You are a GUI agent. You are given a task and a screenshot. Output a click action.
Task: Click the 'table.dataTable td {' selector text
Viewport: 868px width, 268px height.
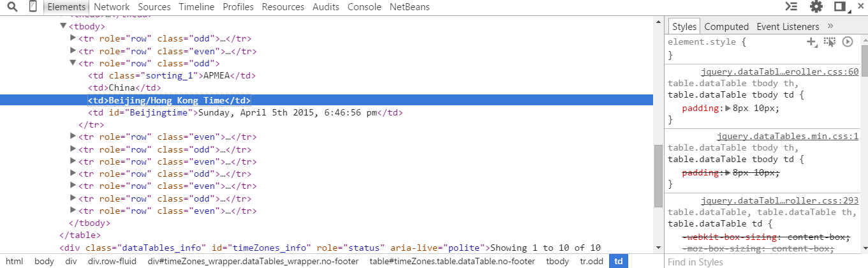(x=720, y=224)
